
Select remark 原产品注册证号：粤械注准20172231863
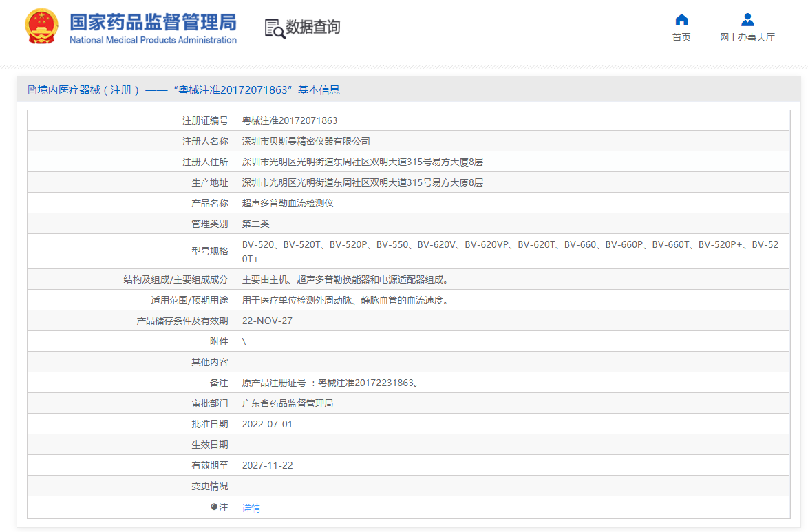click(330, 383)
